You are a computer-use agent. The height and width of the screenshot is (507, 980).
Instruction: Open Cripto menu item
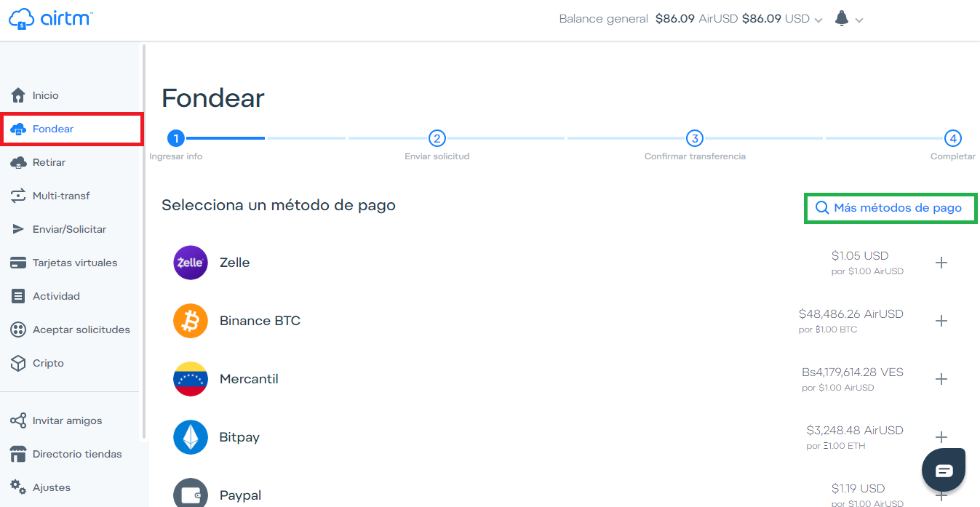tap(48, 363)
